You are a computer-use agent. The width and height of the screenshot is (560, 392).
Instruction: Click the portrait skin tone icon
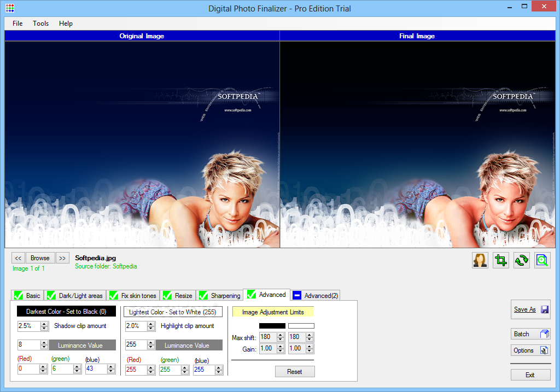tap(480, 260)
